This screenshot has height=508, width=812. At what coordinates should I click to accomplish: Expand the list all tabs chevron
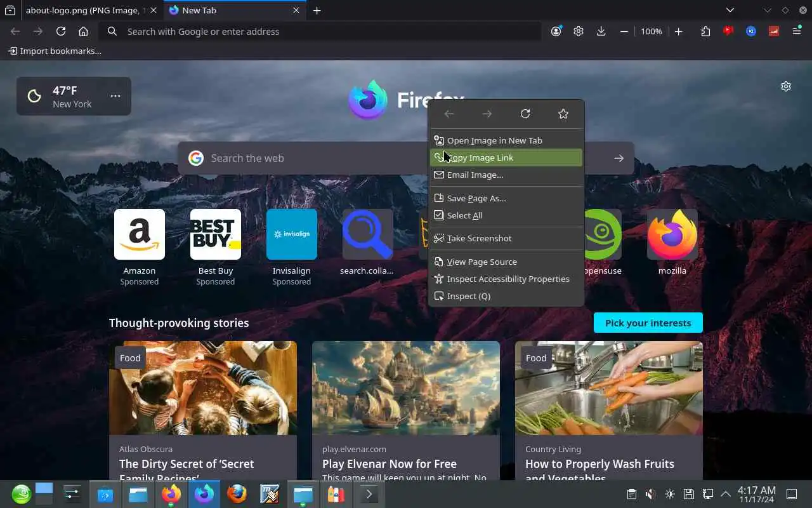(730, 10)
